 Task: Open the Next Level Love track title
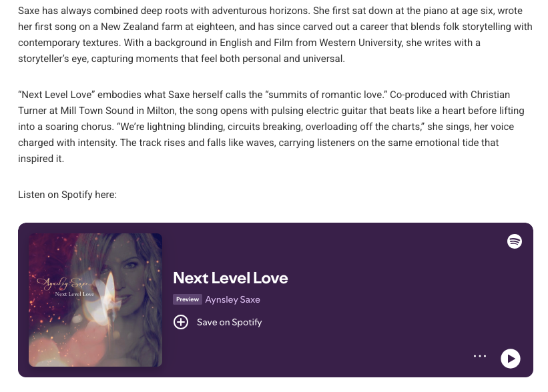[230, 277]
